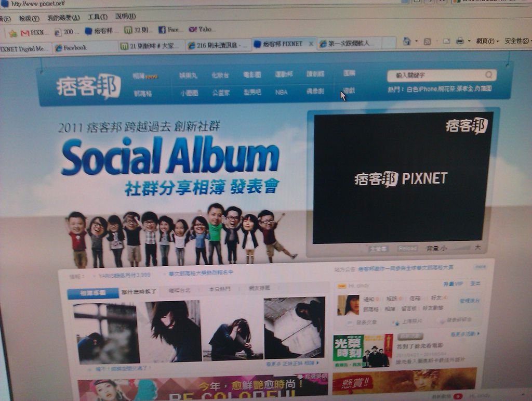Open the 光榮時刻 movie poster
The width and height of the screenshot is (532, 401).
tap(363, 351)
